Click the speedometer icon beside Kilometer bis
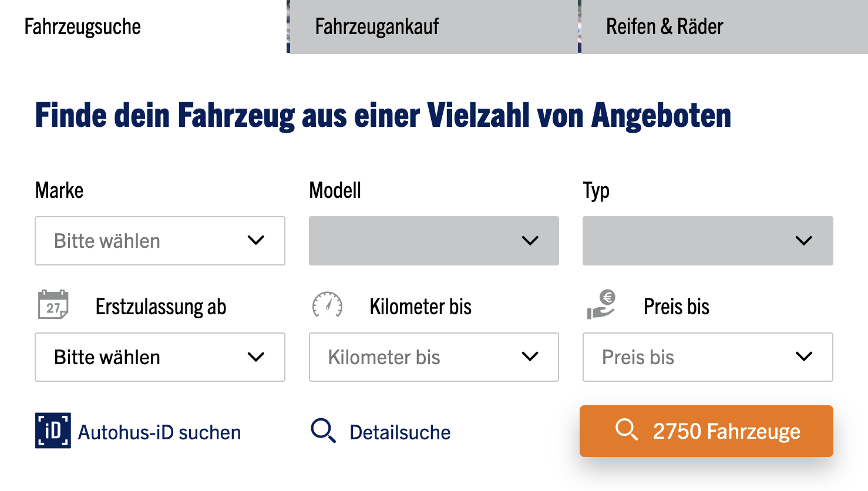 tap(327, 305)
